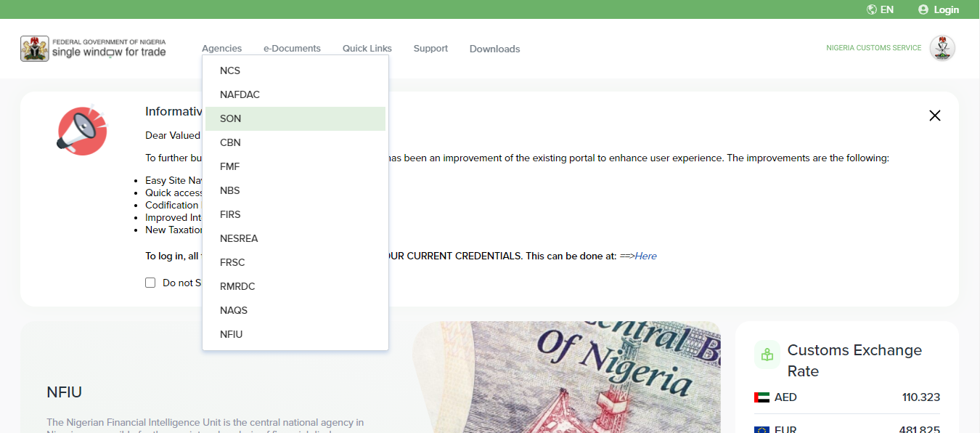The width and height of the screenshot is (980, 433).
Task: Click the Login link
Action: click(x=947, y=9)
